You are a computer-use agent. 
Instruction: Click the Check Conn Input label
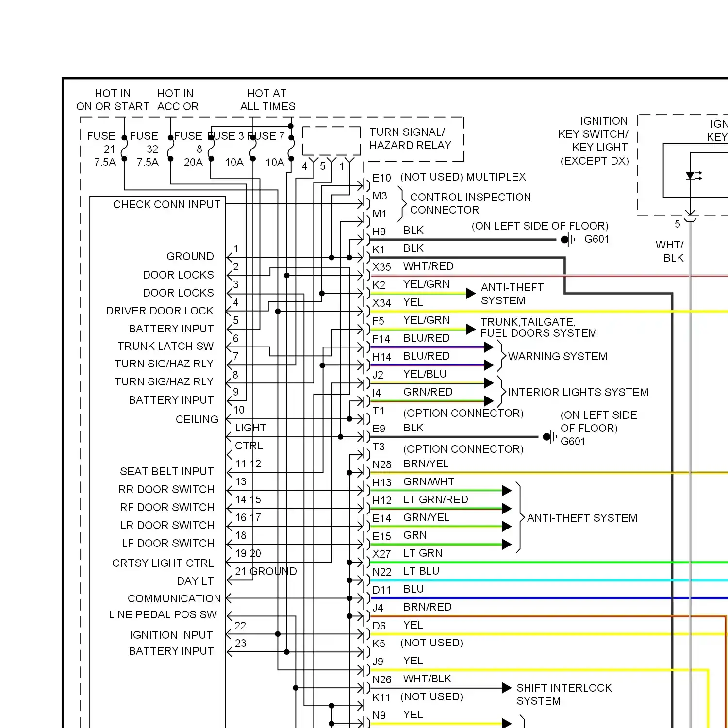click(x=166, y=205)
